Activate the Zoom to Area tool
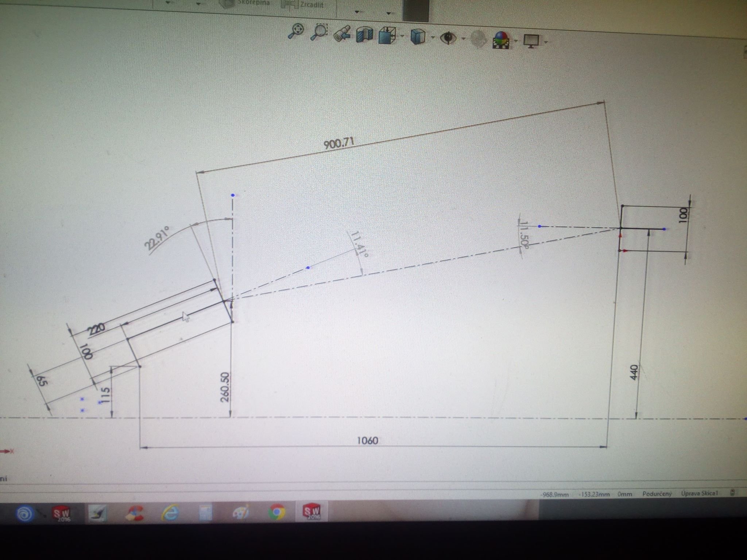 (x=319, y=32)
